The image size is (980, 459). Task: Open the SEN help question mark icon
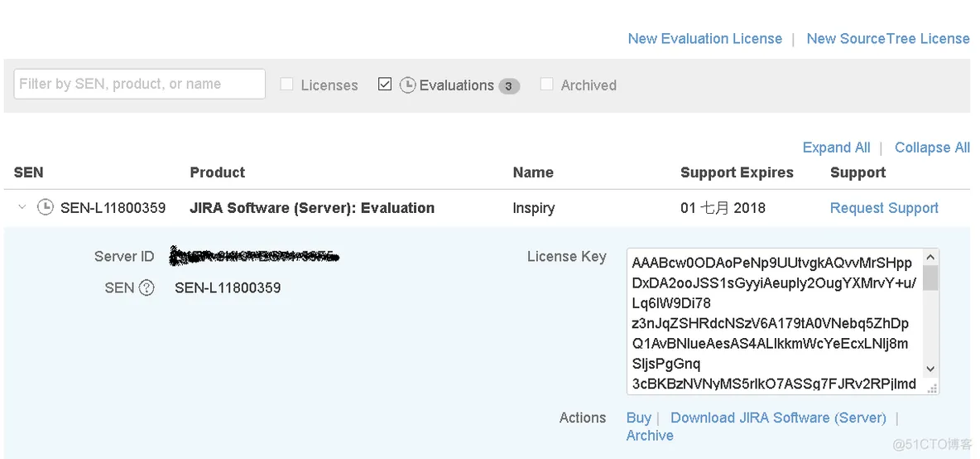point(147,287)
